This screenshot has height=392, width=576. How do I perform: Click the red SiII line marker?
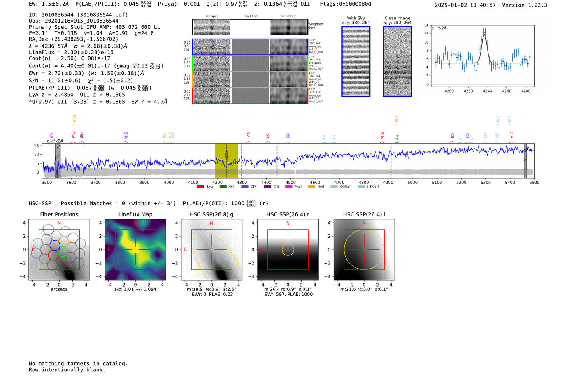click(267, 137)
